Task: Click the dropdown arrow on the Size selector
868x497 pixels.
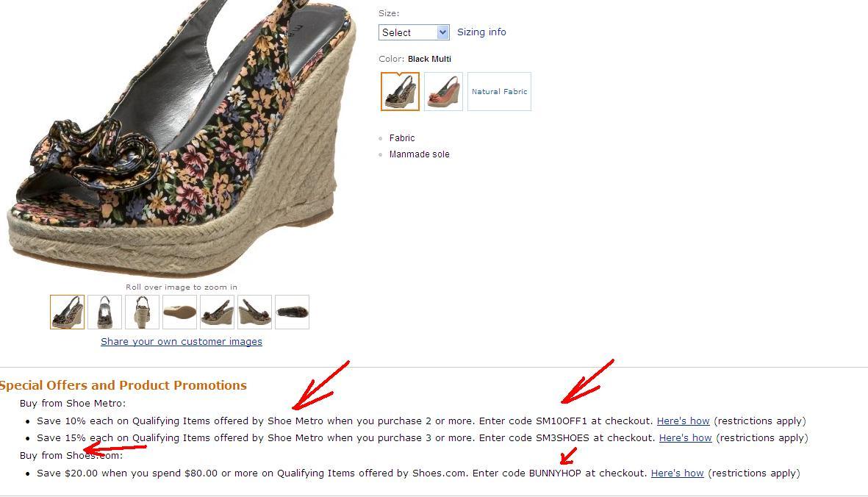Action: [442, 32]
